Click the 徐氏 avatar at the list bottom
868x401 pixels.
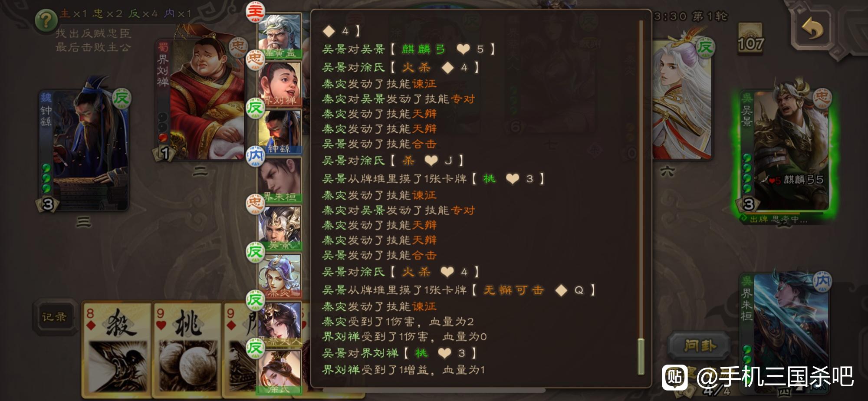coord(280,372)
